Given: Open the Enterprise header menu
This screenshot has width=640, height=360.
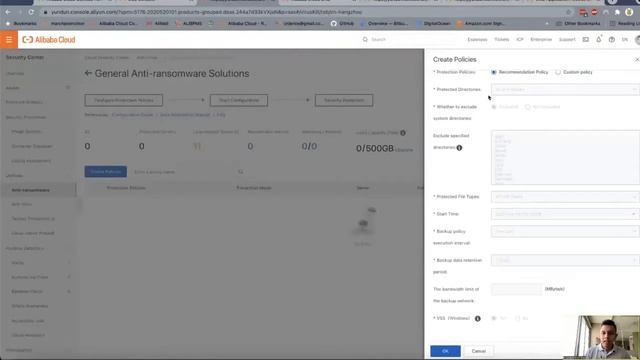Looking at the screenshot, I should (x=541, y=40).
